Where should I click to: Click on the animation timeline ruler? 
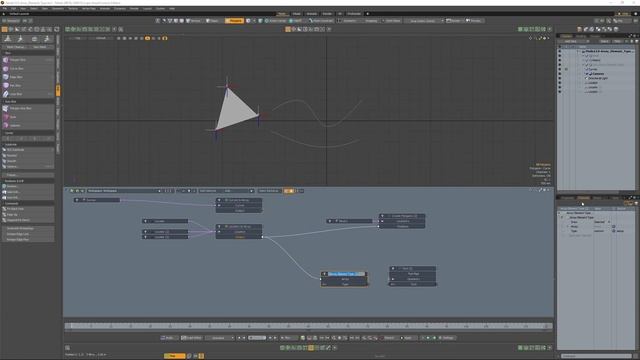pyautogui.click(x=309, y=326)
